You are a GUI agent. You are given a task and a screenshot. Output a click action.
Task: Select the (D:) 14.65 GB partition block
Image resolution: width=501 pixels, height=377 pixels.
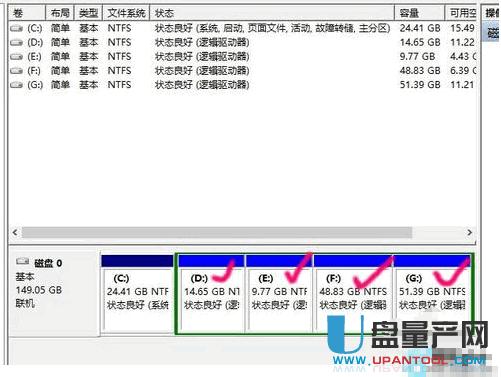pyautogui.click(x=211, y=293)
